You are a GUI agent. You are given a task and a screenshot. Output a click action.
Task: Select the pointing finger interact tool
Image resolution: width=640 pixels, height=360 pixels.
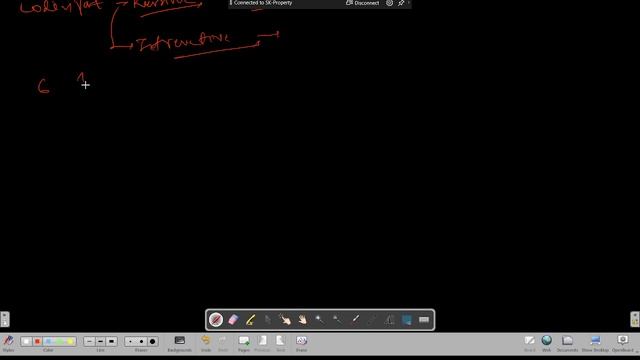[x=285, y=320]
